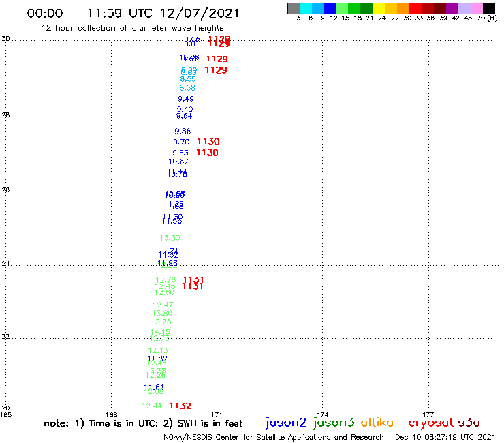Select the longitude axis label 177
Screen dimensions: 504x443
point(428,414)
